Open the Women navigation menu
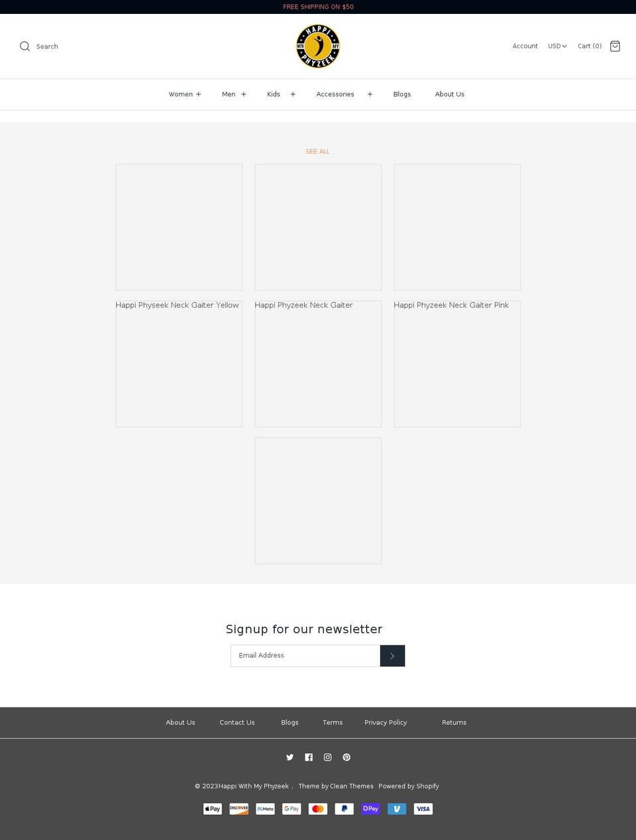Viewport: 636px width, 840px height. pos(181,94)
